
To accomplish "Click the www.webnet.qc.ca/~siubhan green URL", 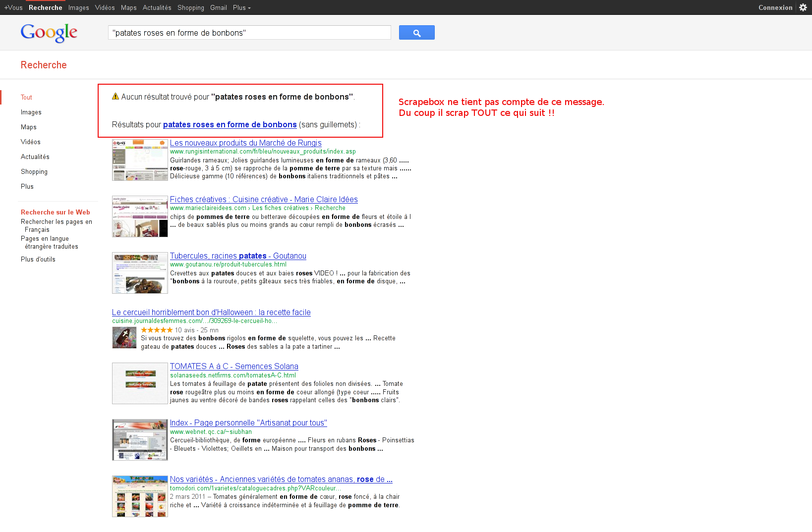I will (x=211, y=432).
